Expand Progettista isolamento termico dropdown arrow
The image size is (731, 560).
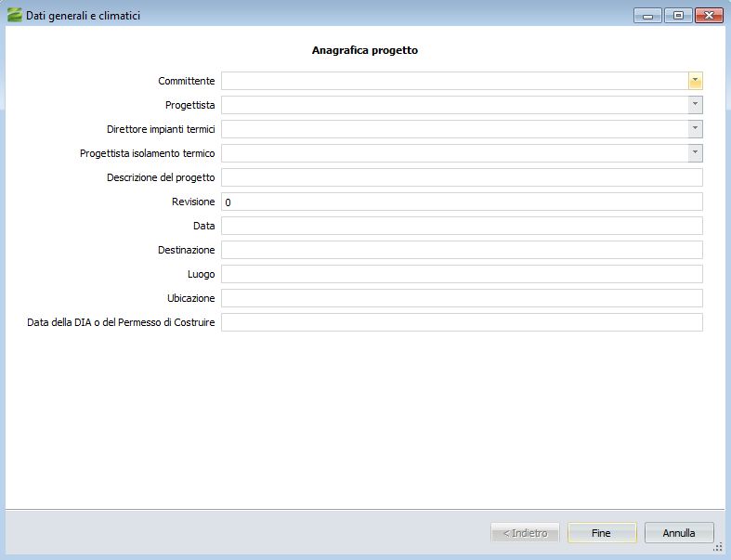click(695, 153)
